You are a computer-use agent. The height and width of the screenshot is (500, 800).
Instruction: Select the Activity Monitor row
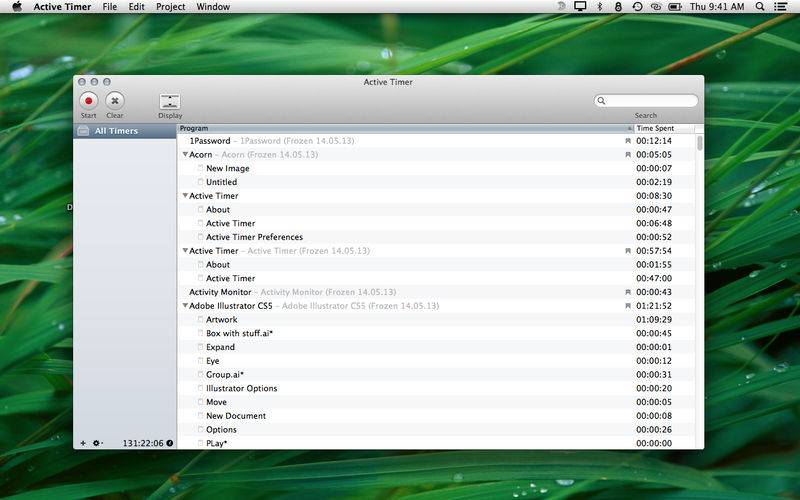click(436, 292)
